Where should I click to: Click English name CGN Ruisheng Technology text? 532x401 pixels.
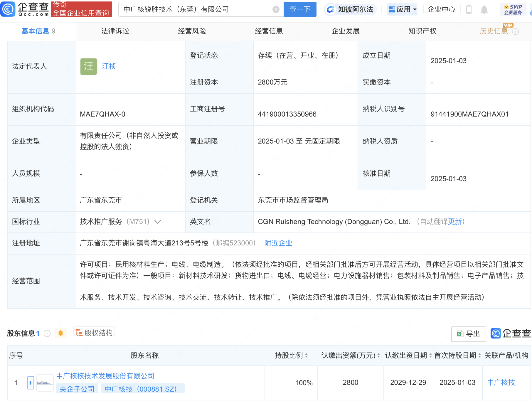(334, 222)
